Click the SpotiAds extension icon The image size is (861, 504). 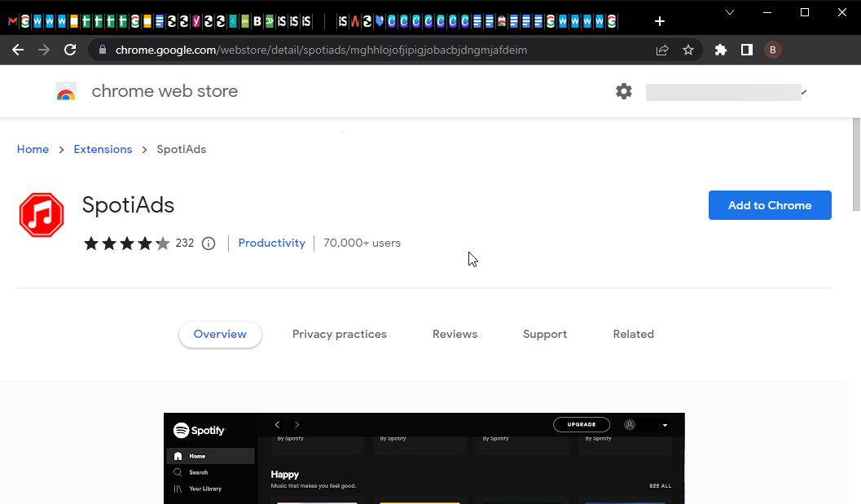click(42, 215)
